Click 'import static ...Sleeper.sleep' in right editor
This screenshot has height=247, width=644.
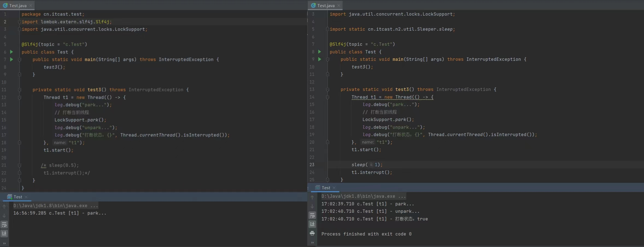392,29
